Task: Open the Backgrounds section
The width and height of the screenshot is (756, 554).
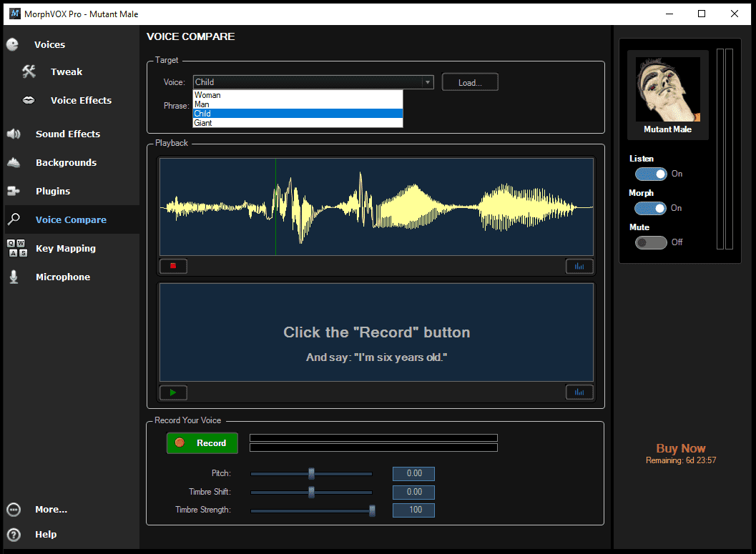Action: (x=66, y=162)
